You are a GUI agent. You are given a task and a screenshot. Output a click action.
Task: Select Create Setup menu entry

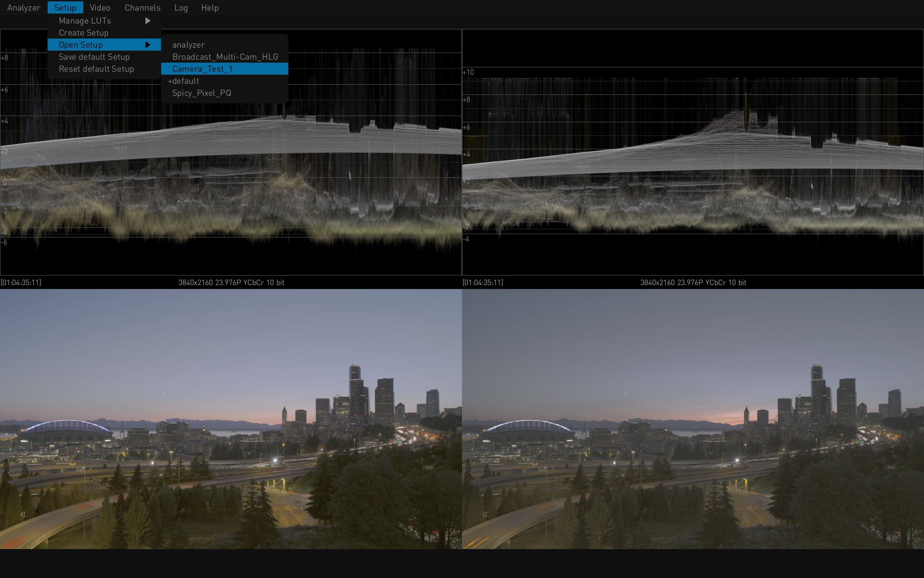[x=83, y=33]
